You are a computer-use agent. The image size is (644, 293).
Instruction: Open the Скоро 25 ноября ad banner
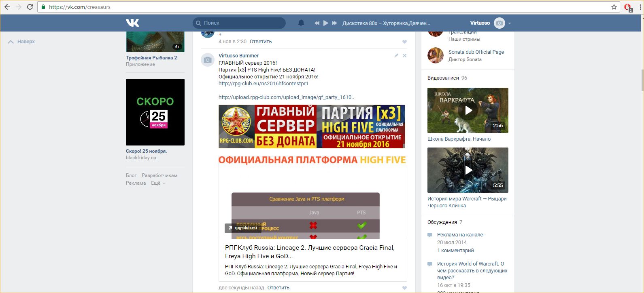pos(155,112)
